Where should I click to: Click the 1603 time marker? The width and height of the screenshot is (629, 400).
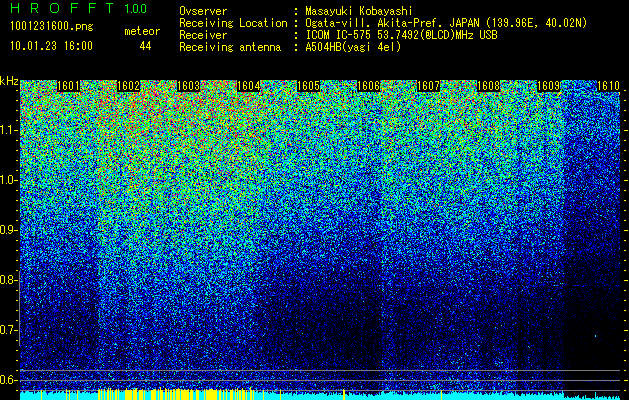coord(188,86)
